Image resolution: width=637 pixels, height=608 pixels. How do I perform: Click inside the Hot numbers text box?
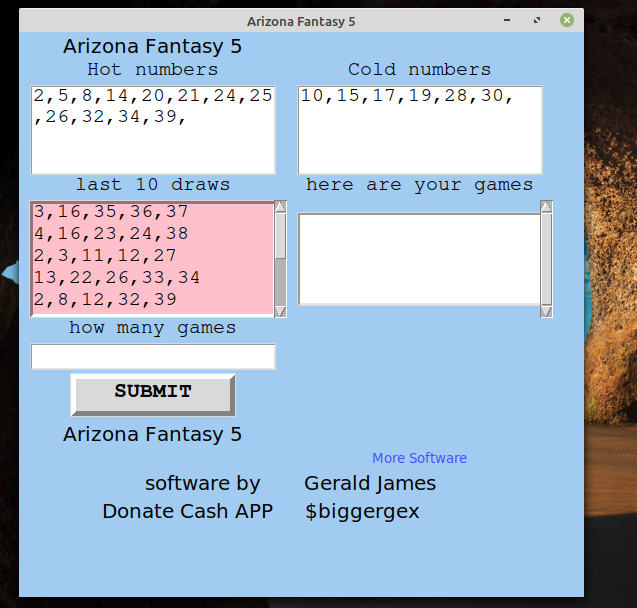[153, 130]
